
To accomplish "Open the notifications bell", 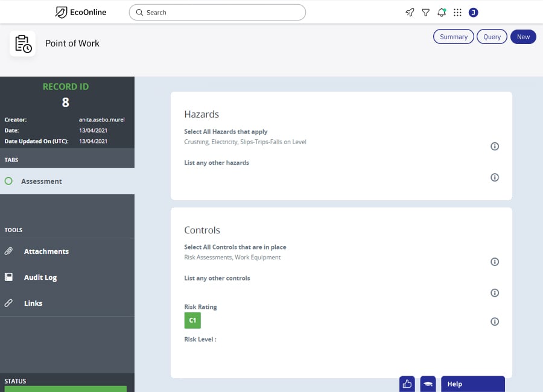I will pyautogui.click(x=442, y=12).
